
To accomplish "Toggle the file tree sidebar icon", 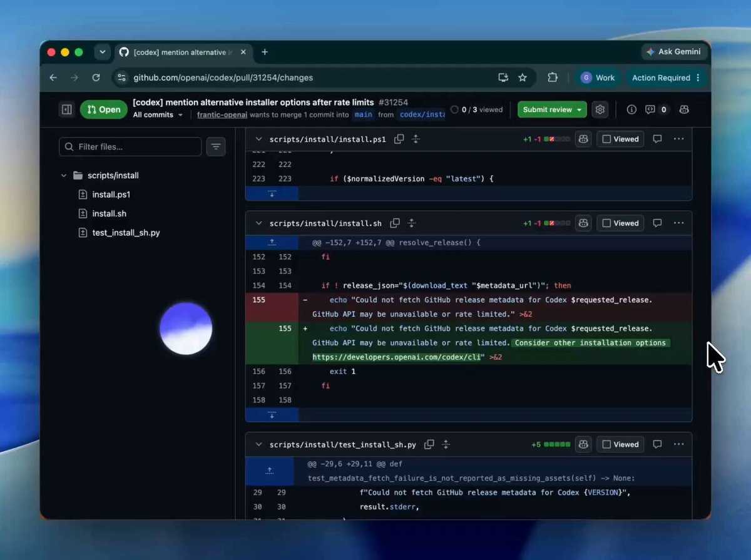I will point(66,109).
